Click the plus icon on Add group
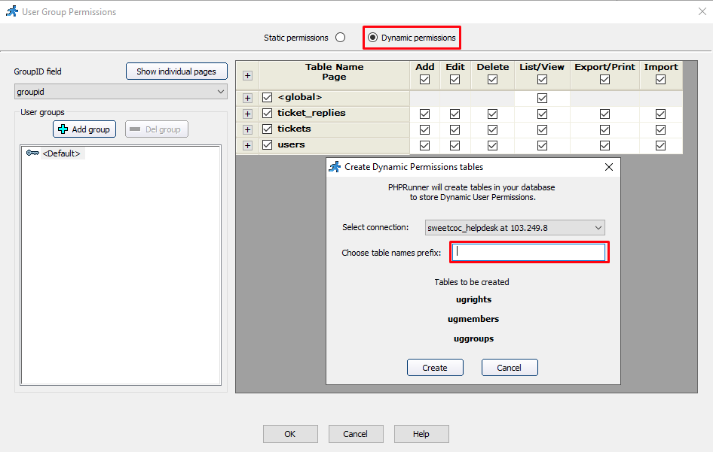Screen dimensions: 713x452 coord(63,130)
